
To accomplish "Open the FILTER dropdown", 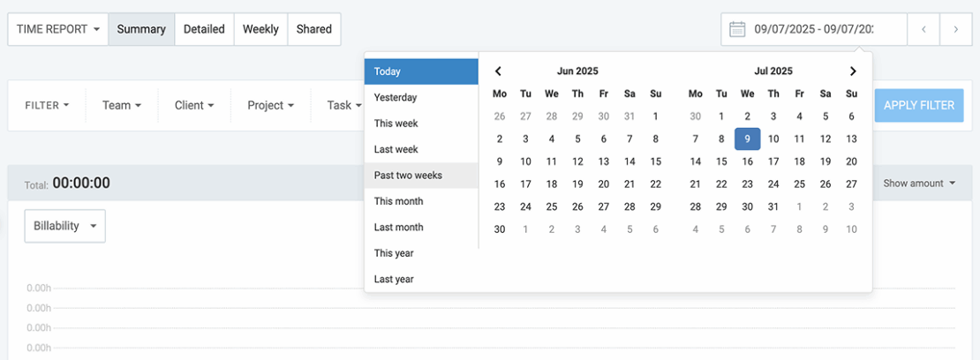I will point(47,106).
